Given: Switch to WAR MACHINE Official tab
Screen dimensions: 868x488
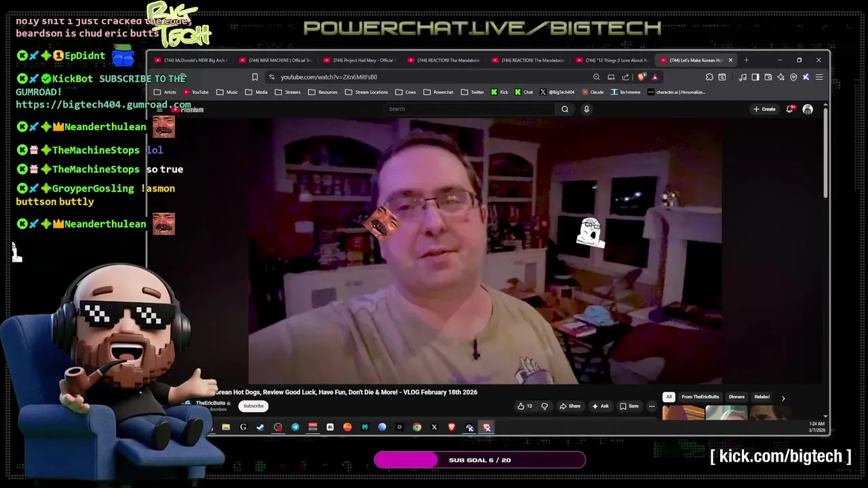Looking at the screenshot, I should (275, 60).
